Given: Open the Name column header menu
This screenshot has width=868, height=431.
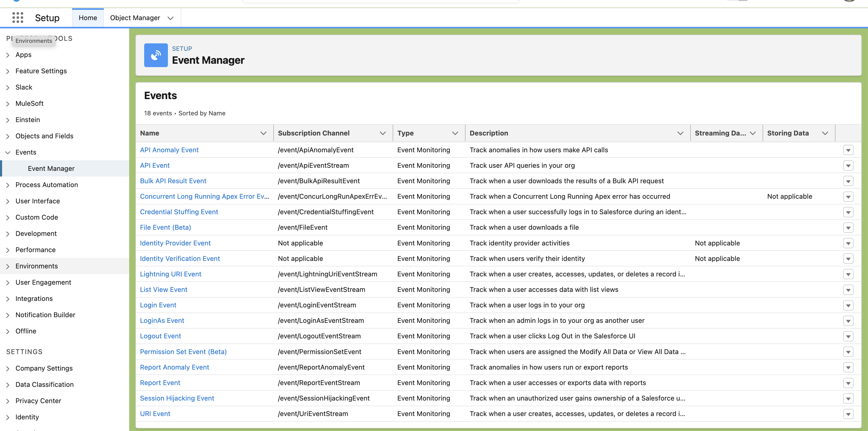Looking at the screenshot, I should point(263,133).
